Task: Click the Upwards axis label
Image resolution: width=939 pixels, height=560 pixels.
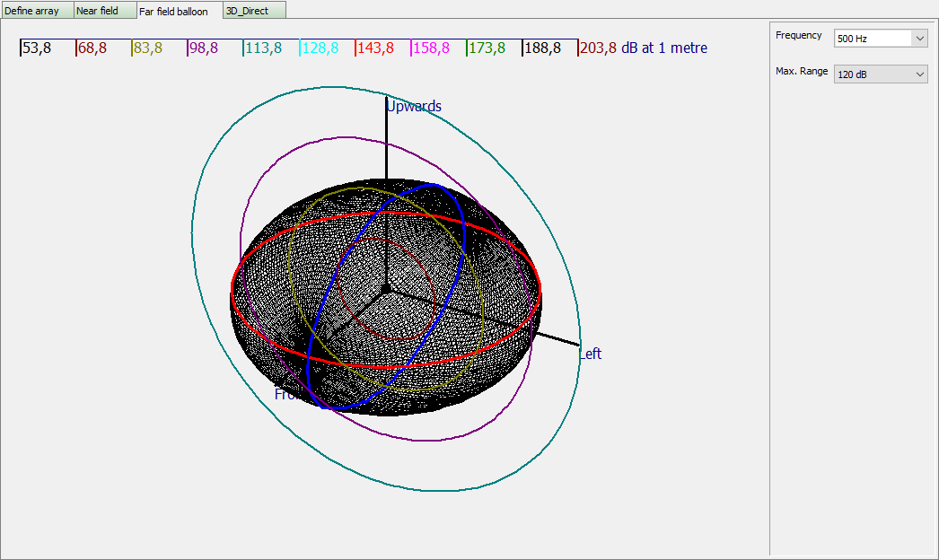Action: coord(414,106)
